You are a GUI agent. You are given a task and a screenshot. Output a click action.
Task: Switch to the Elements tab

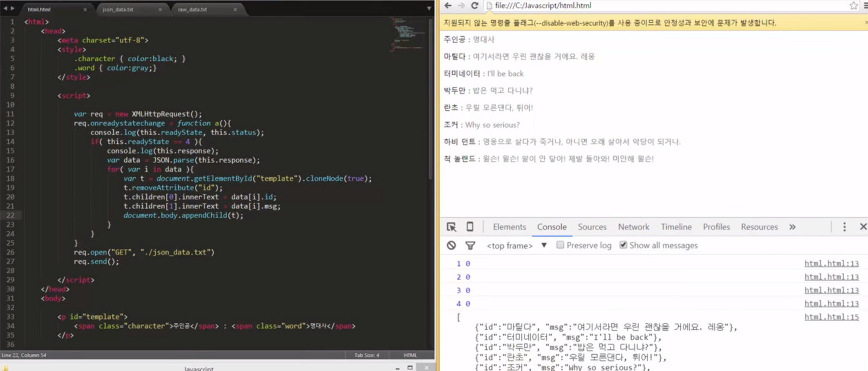click(509, 227)
